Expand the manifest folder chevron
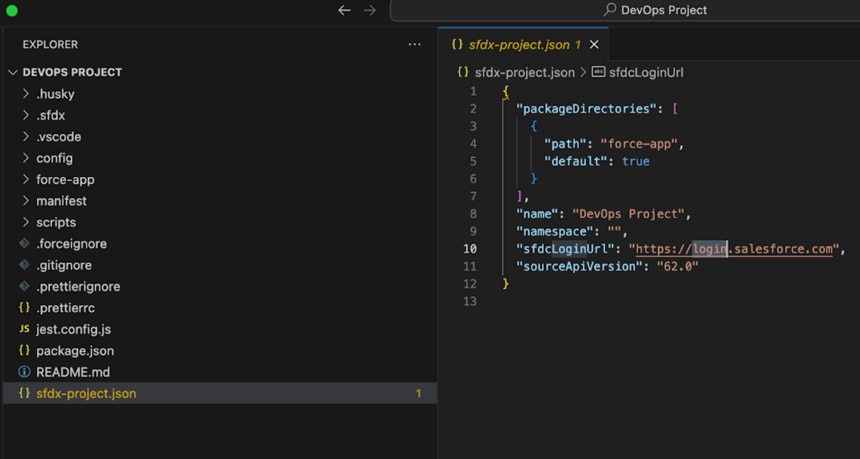Viewport: 860px width, 459px height. click(x=26, y=201)
